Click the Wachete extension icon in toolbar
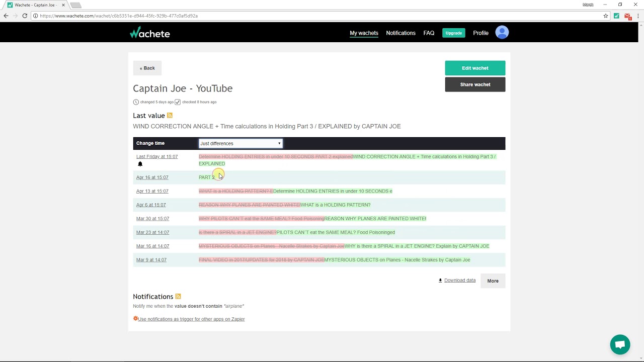This screenshot has height=362, width=644. pos(616,16)
